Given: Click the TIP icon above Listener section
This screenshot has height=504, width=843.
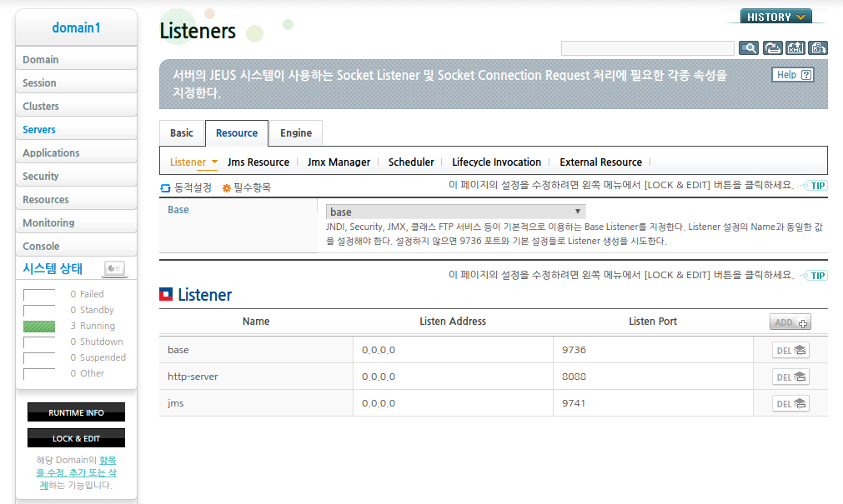Looking at the screenshot, I should [x=814, y=275].
